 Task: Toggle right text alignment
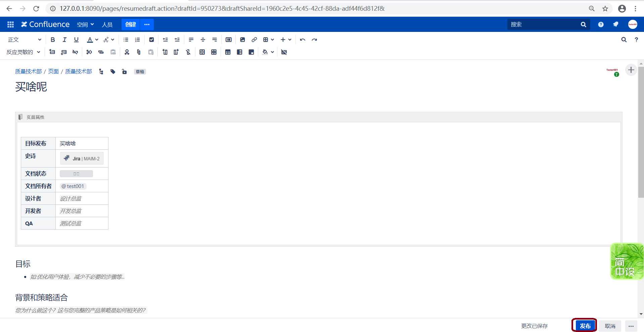(x=215, y=40)
